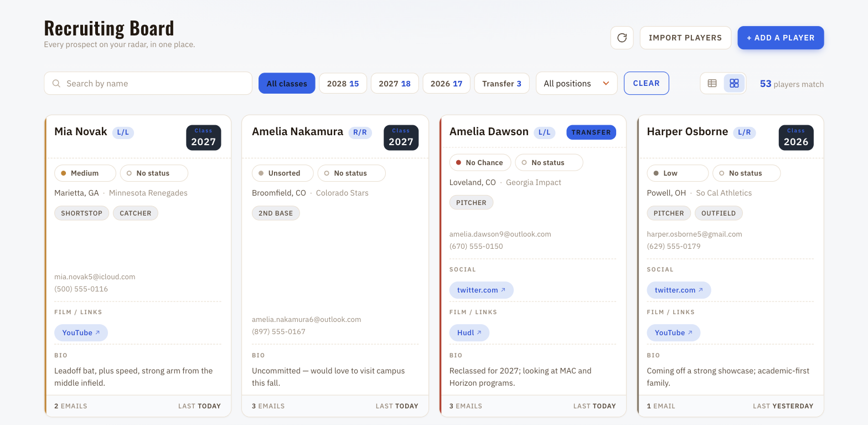The height and width of the screenshot is (425, 868).
Task: Open Mia Novak's No status dropdown
Action: [x=154, y=173]
